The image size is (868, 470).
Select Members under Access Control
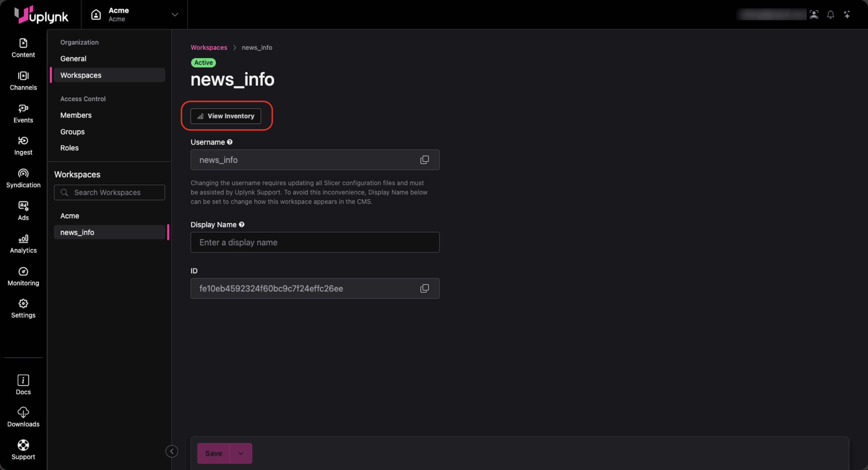[x=76, y=115]
